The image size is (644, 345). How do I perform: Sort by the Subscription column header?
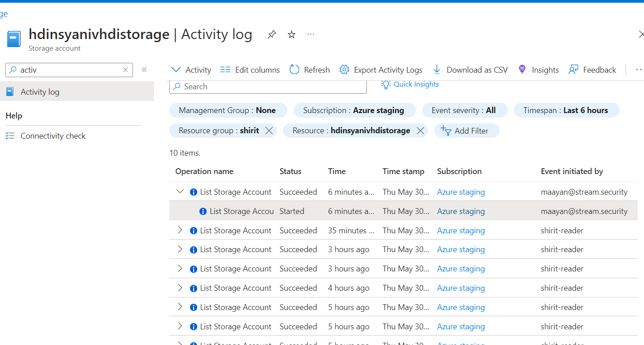click(x=459, y=171)
